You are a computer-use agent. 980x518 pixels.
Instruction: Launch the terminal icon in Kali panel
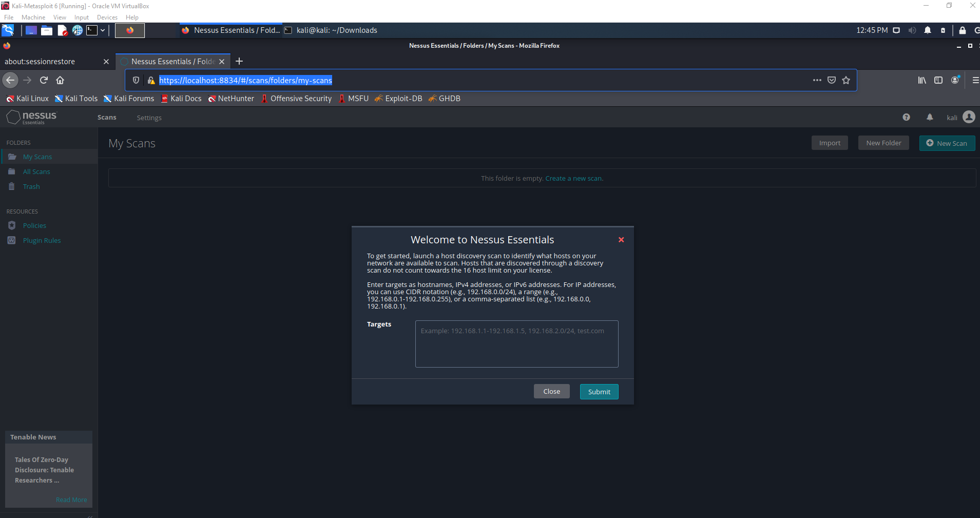coord(92,30)
